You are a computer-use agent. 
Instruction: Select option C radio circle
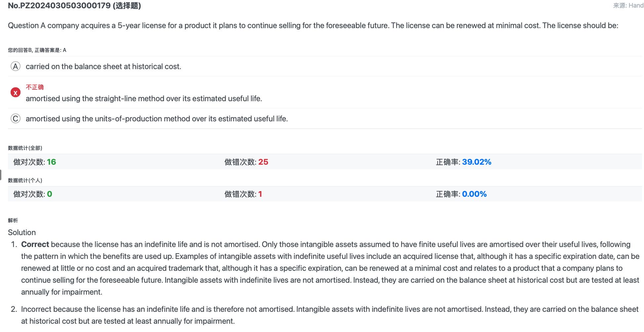pyautogui.click(x=16, y=118)
